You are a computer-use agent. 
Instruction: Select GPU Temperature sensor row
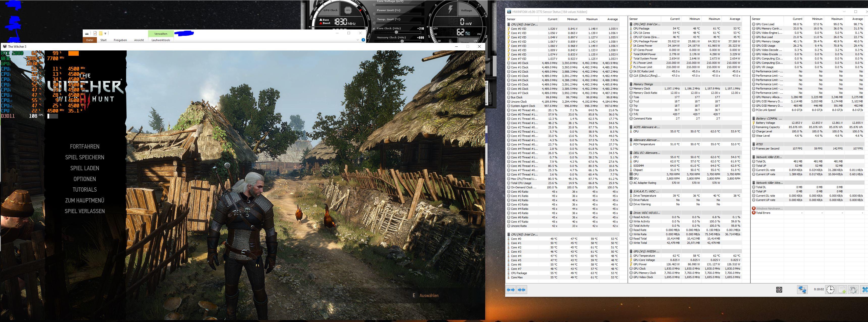pyautogui.click(x=686, y=256)
